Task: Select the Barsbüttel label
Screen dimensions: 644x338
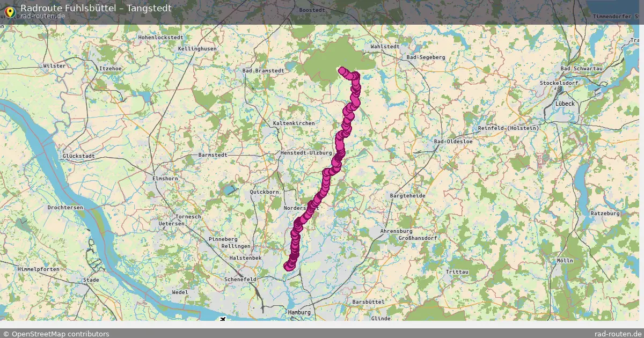Action: coord(369,303)
